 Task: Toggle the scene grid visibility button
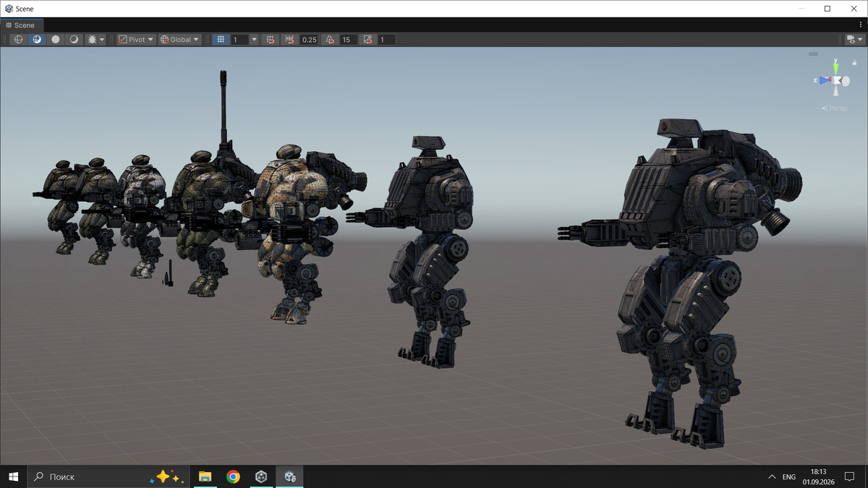221,40
